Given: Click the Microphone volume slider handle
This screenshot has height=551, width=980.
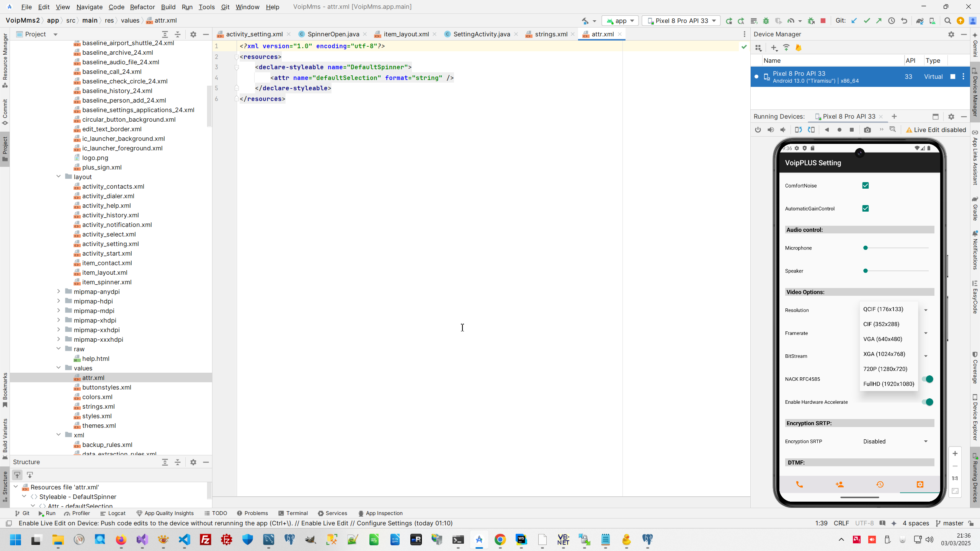Looking at the screenshot, I should coord(866,248).
